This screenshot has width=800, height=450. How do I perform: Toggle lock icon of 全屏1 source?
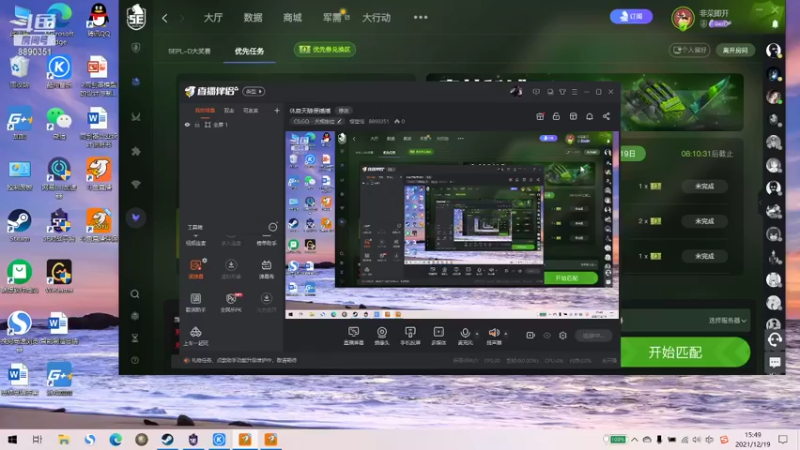pyautogui.click(x=197, y=125)
